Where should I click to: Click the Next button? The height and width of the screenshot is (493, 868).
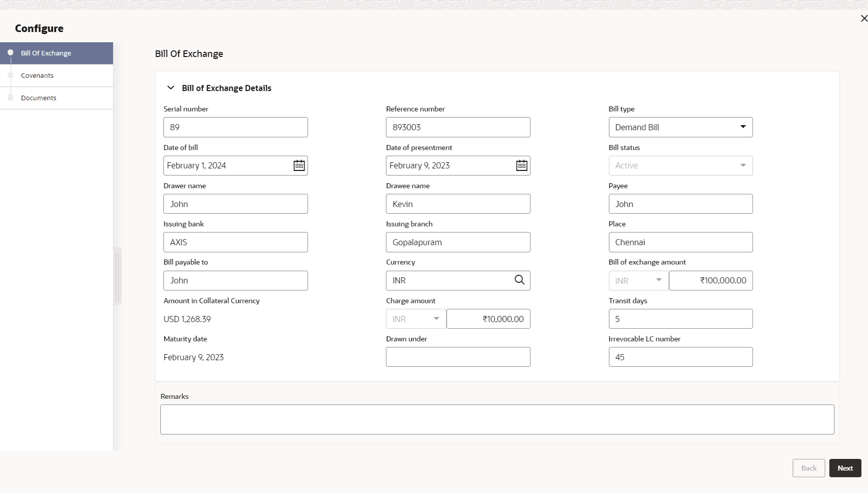click(845, 468)
